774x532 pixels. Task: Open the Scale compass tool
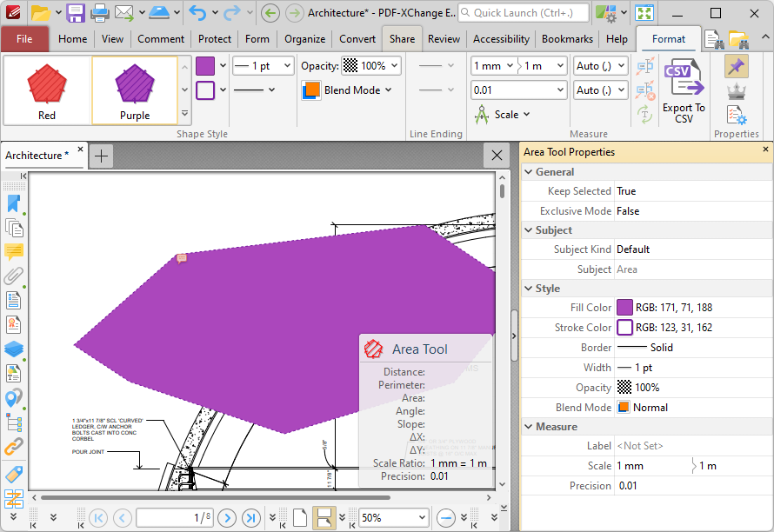[502, 115]
